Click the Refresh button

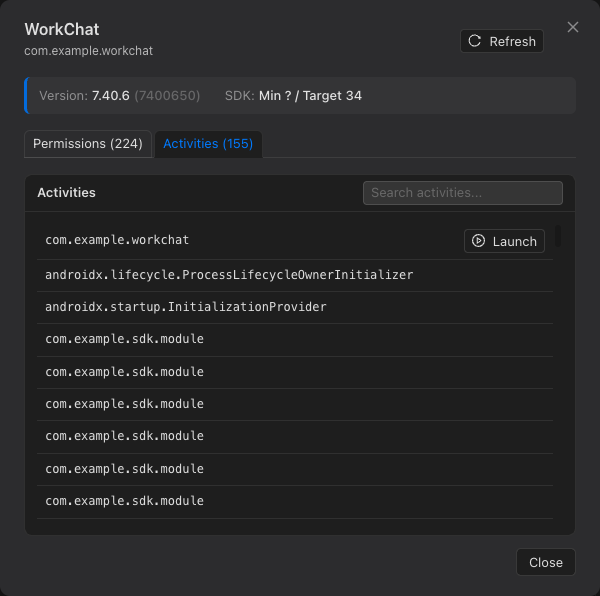[x=502, y=41]
